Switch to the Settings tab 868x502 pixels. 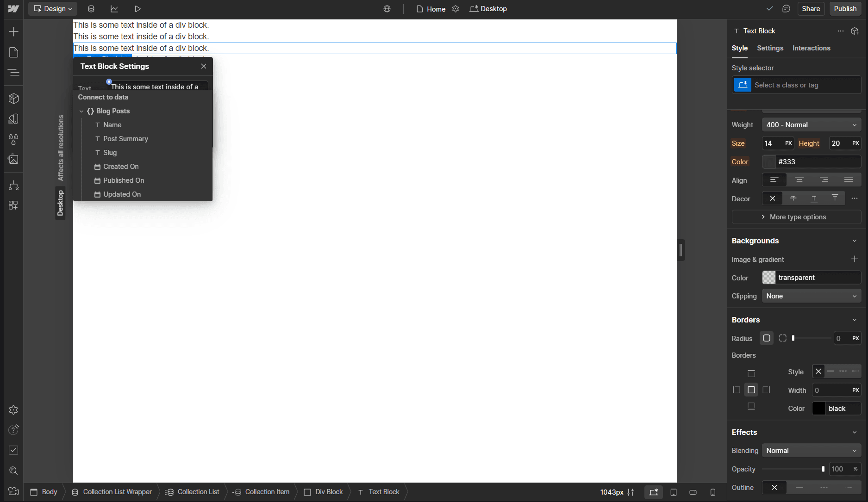[770, 48]
